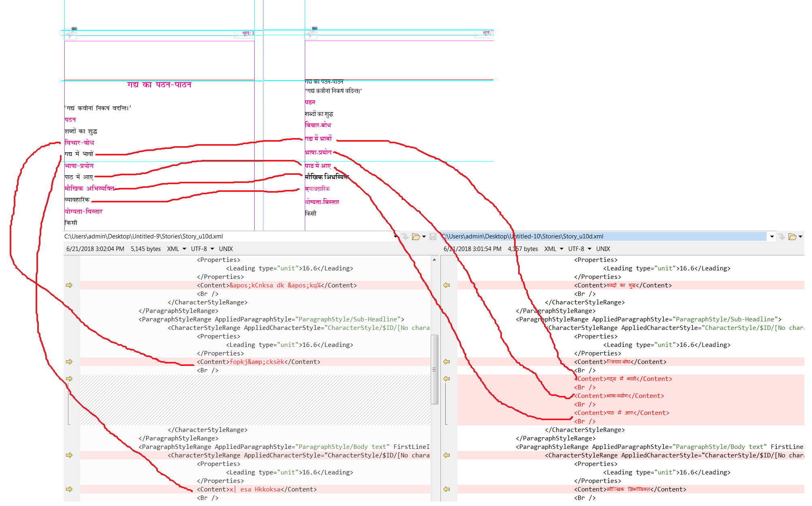Screen dimensions: 812x506
Task: Click the right pane reload file icon
Action: click(782, 237)
